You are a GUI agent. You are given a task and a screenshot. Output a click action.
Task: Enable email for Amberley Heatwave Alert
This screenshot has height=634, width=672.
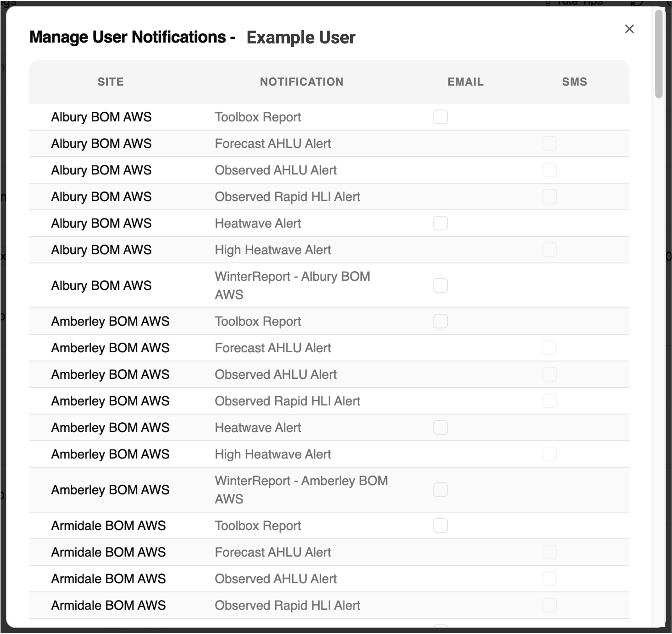441,427
